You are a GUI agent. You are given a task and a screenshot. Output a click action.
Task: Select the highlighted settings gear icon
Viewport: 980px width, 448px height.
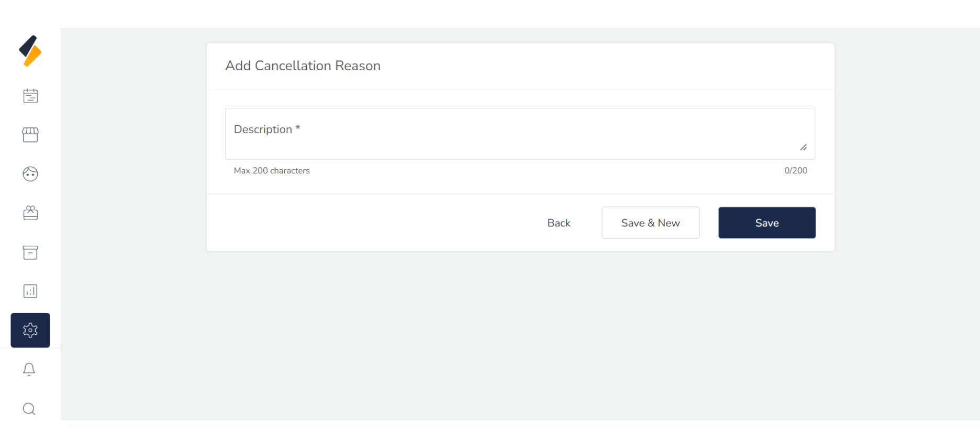click(x=30, y=330)
